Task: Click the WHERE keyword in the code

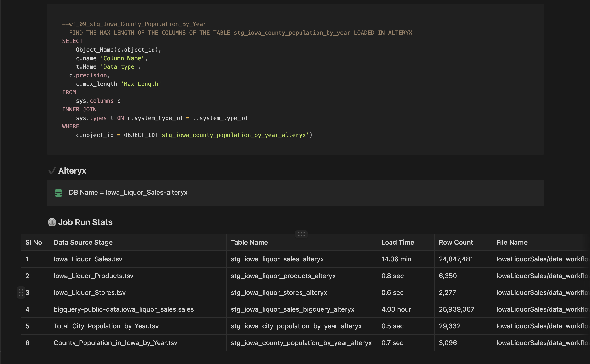Action: 71,126
